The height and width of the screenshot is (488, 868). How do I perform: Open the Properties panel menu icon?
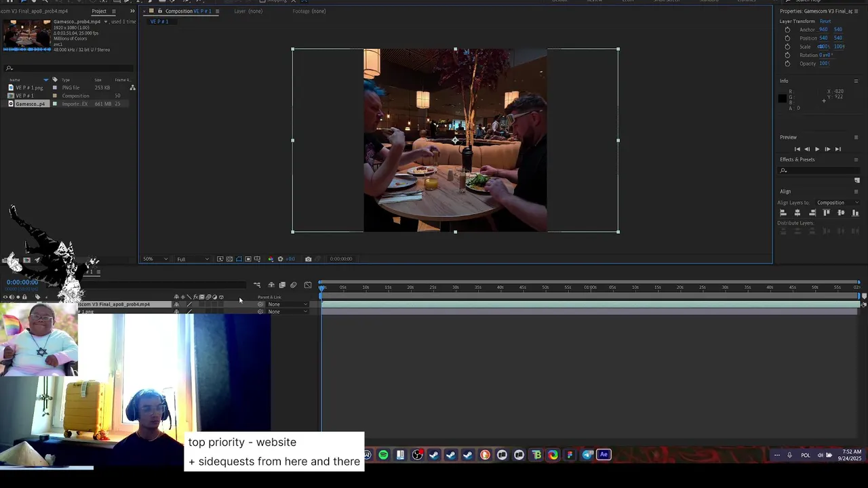857,12
